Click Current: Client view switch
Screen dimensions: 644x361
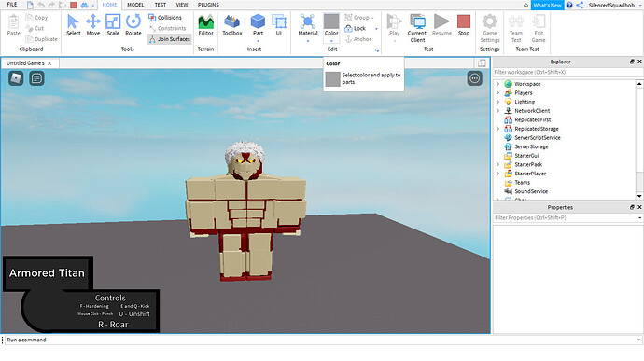(x=417, y=28)
